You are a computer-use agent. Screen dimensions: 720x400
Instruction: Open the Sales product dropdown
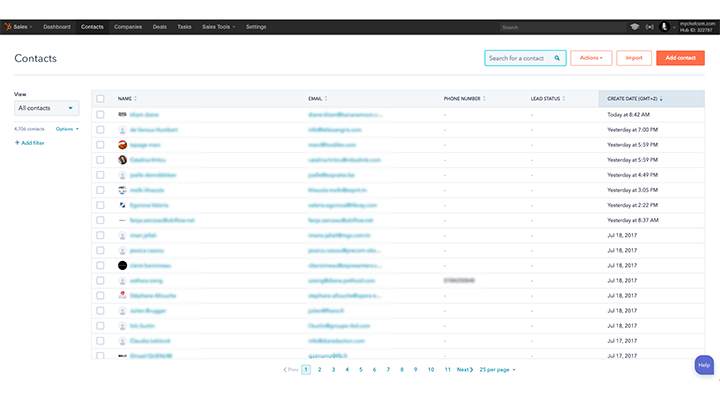click(22, 27)
